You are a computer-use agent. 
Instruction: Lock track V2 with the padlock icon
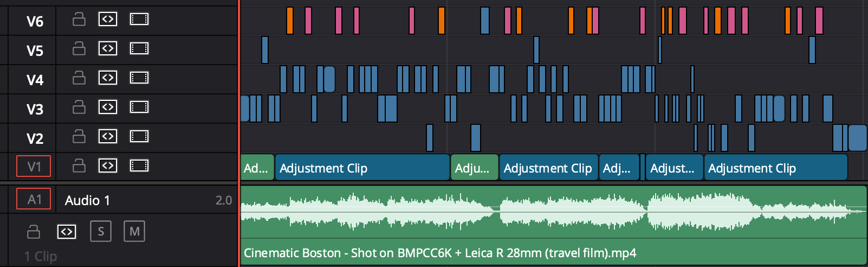pos(79,137)
